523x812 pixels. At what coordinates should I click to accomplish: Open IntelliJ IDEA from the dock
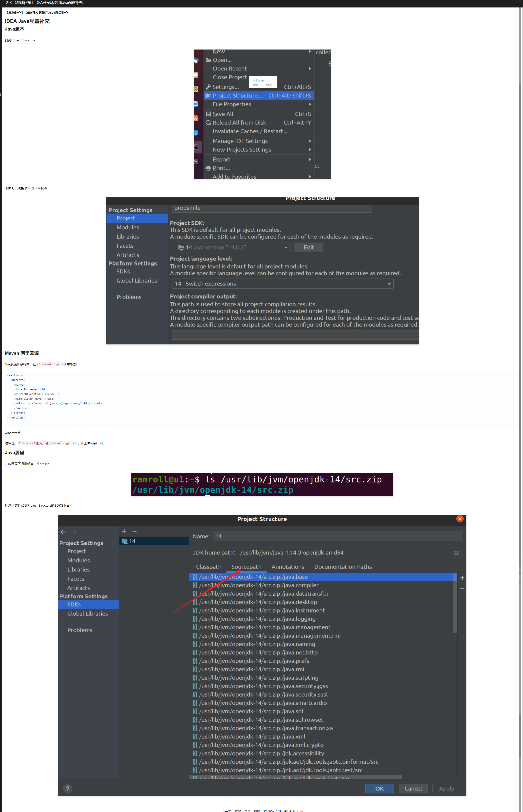(x=196, y=147)
